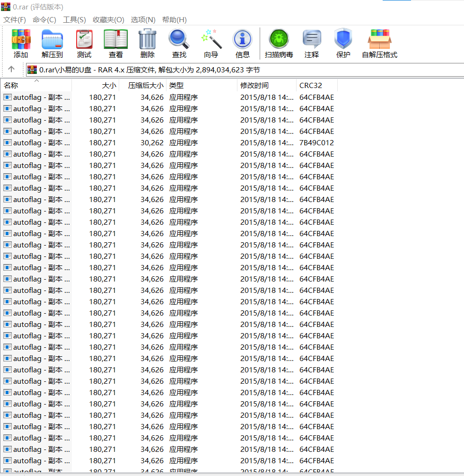Open the File (文件) menu

(x=15, y=20)
